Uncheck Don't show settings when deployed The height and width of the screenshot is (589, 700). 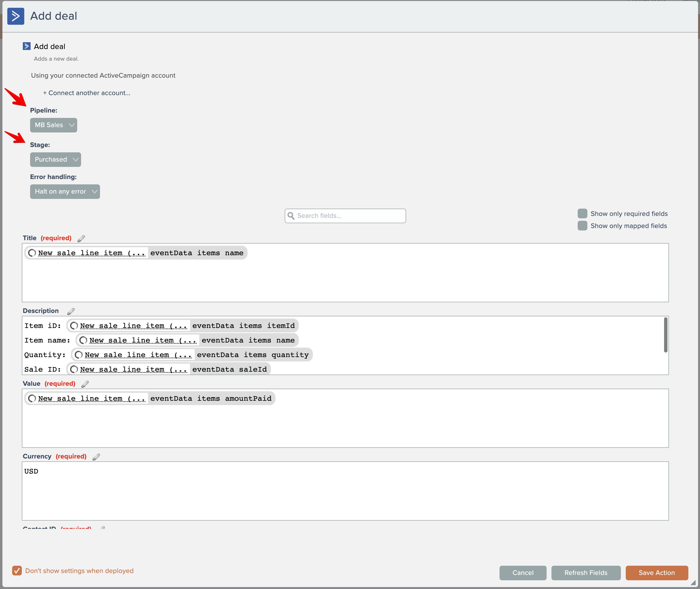point(17,571)
